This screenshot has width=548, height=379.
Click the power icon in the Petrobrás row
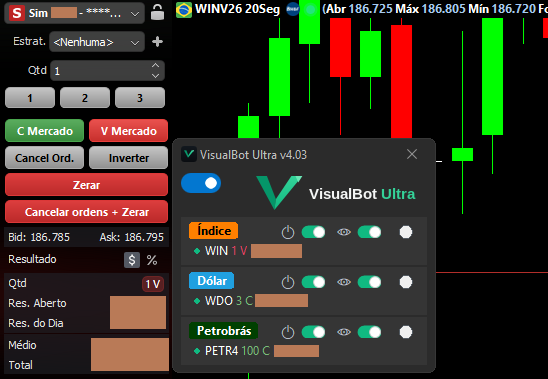point(288,332)
